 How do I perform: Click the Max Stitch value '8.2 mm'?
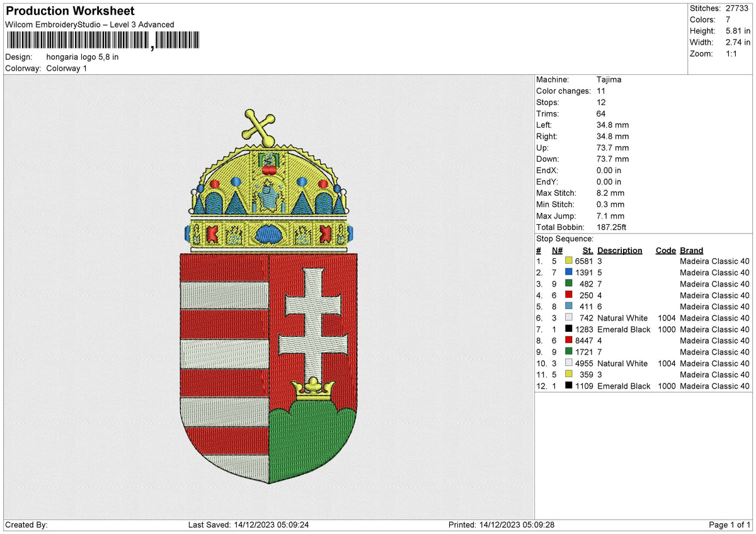[x=610, y=193]
